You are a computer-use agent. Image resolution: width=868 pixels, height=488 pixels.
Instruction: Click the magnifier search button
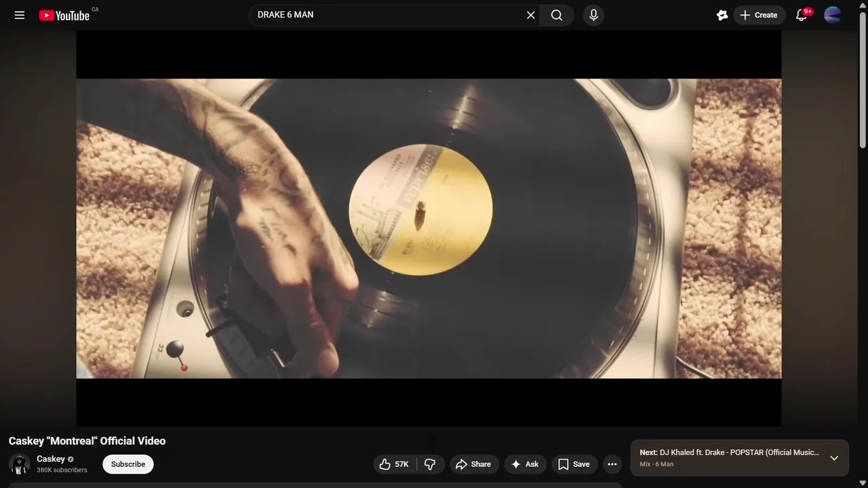click(x=557, y=15)
